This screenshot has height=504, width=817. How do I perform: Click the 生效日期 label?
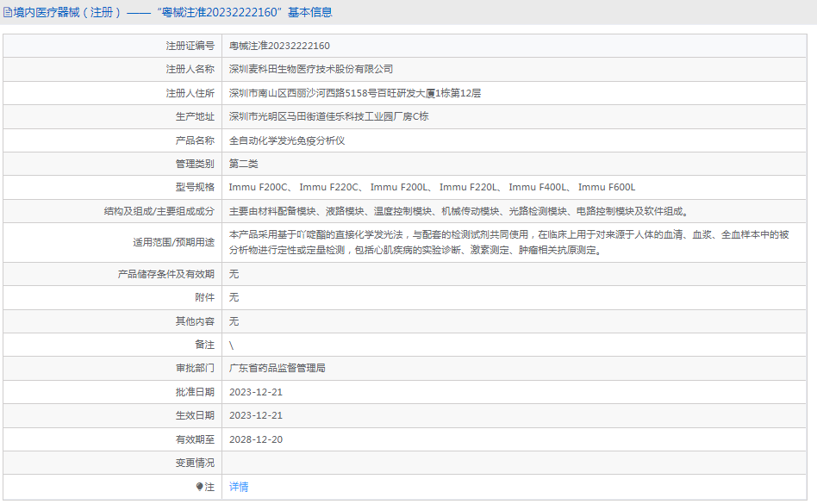pyautogui.click(x=195, y=415)
